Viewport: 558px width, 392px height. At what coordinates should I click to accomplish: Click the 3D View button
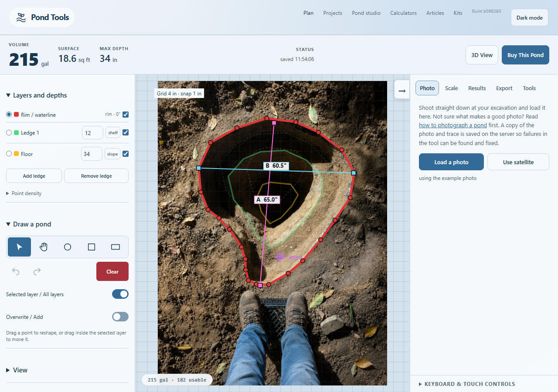[x=482, y=55]
